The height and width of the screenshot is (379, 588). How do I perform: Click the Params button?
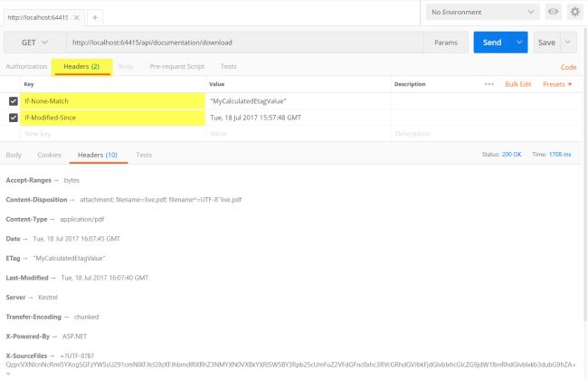pos(445,43)
